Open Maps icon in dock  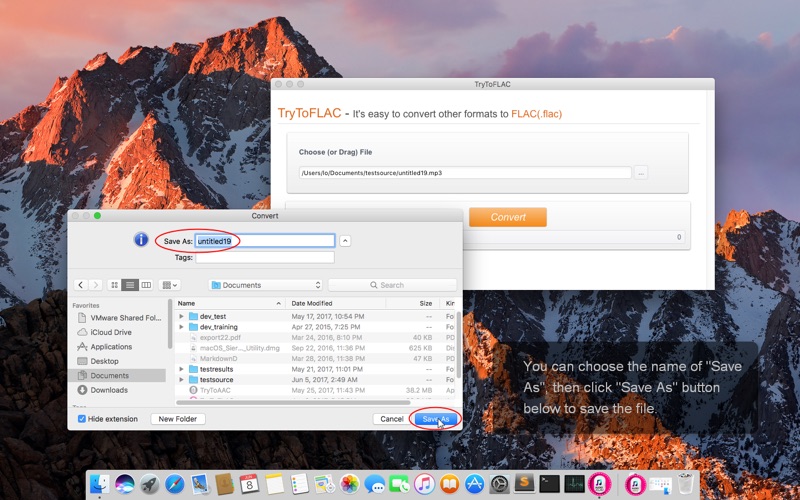tap(324, 483)
